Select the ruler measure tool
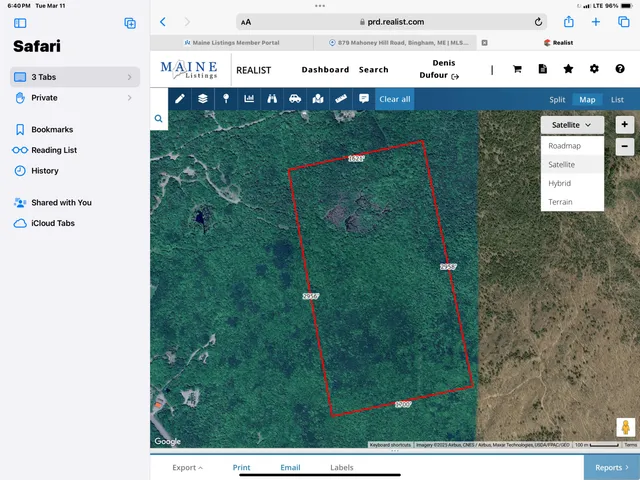 341,99
